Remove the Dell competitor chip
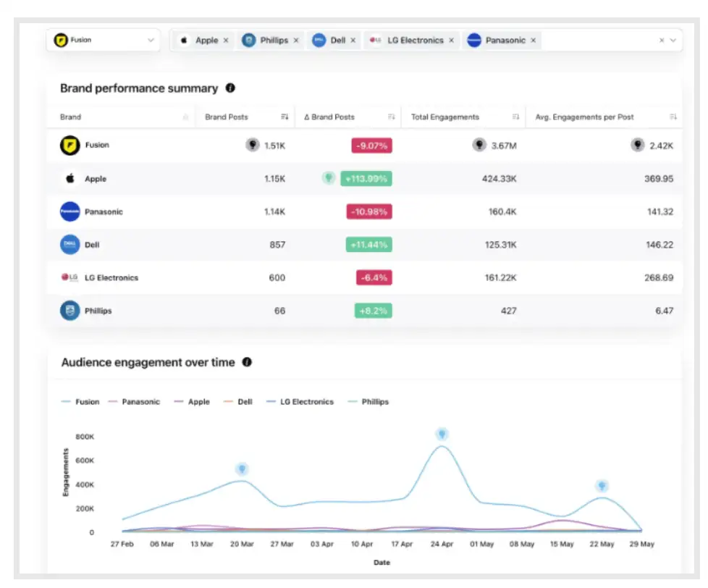The height and width of the screenshot is (588, 708). (353, 41)
